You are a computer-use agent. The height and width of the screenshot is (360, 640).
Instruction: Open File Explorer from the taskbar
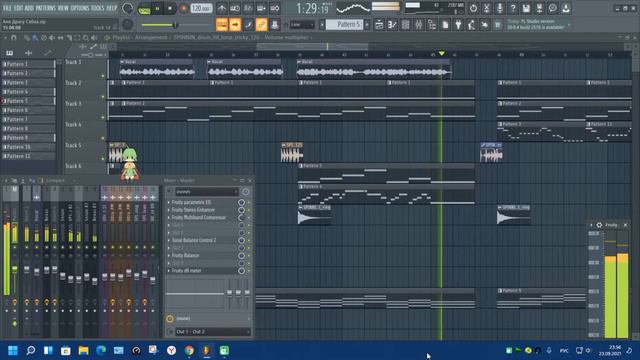(83, 350)
